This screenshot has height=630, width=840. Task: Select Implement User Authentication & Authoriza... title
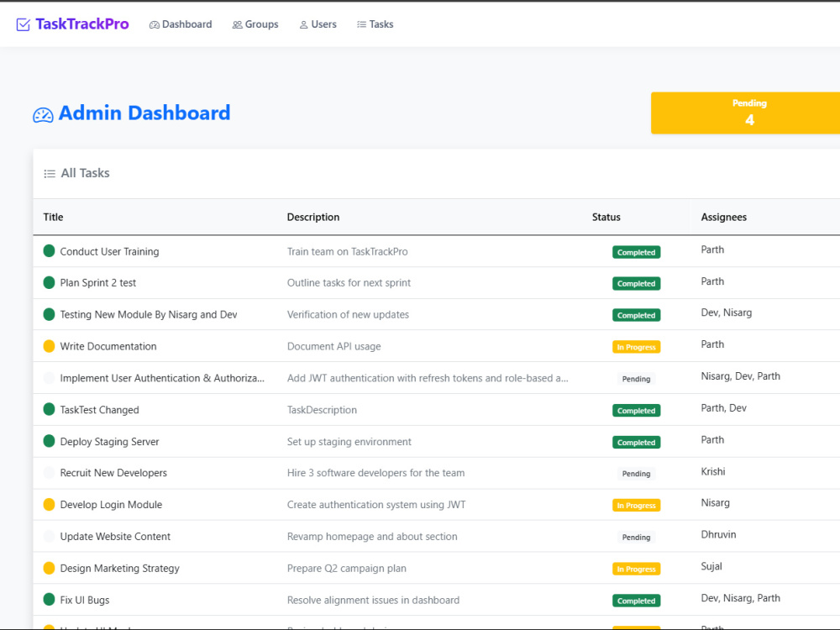coord(162,378)
